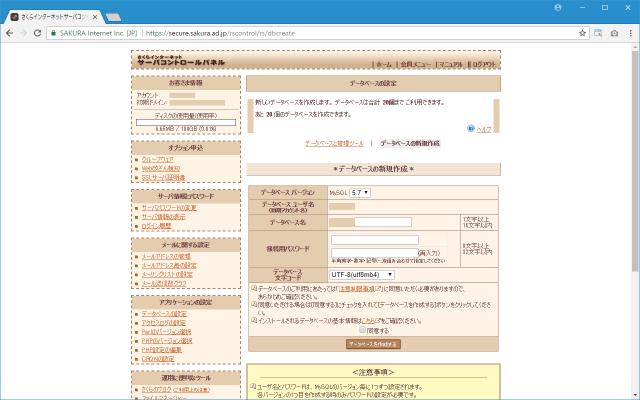640x400 pixels.
Task: Reload the page with the refresh icon
Action: pyautogui.click(x=37, y=33)
